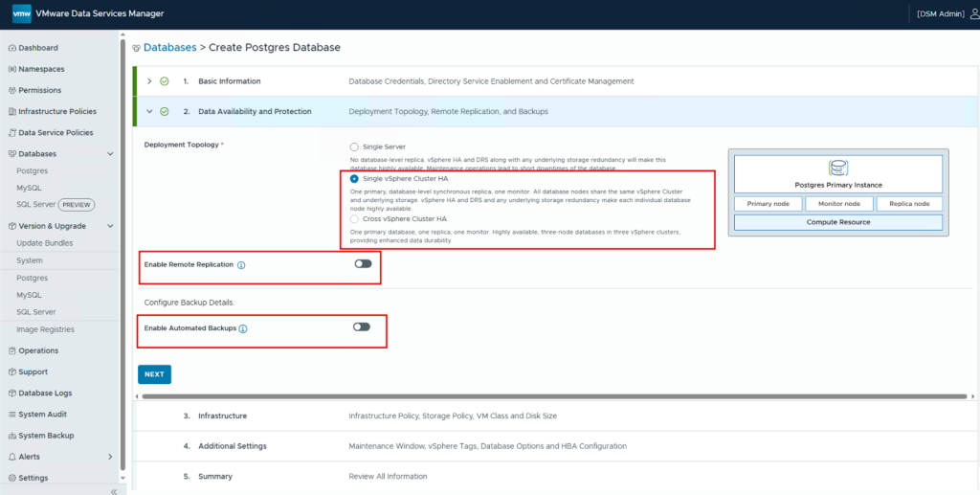
Task: Click the VMware vmw logo icon
Action: coord(22,13)
